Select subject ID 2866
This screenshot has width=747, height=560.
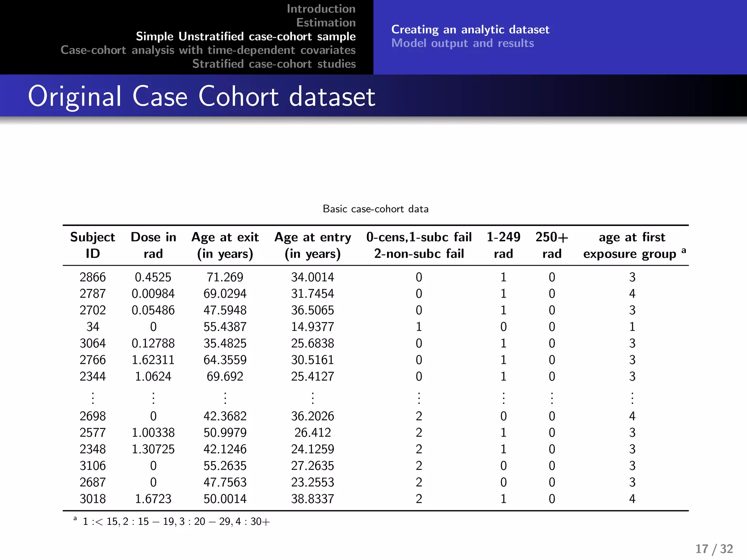click(x=93, y=277)
